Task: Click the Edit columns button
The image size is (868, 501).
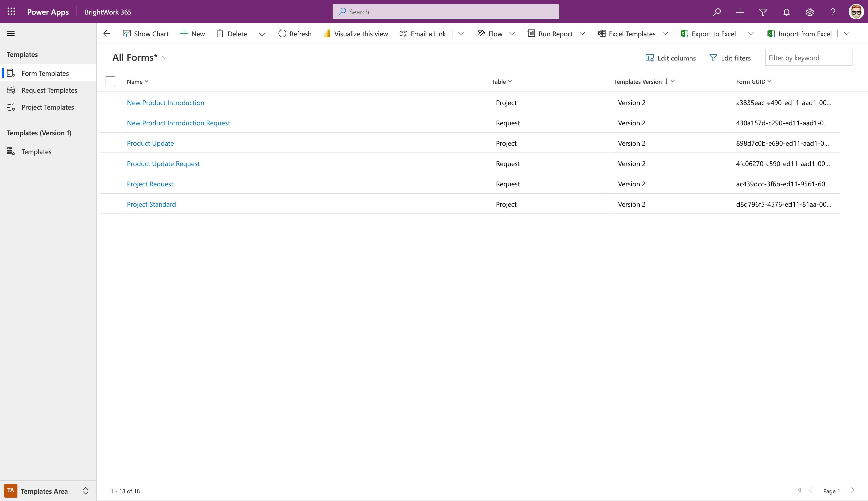Action: (670, 58)
